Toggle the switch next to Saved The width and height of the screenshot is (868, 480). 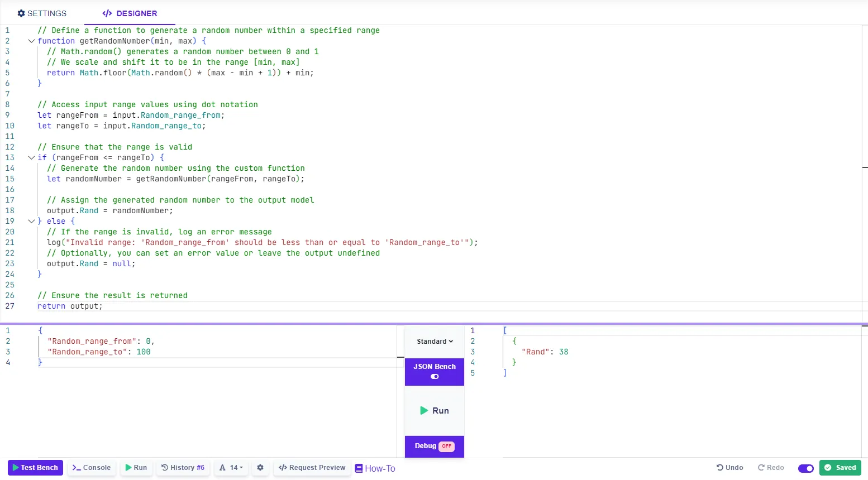[806, 468]
